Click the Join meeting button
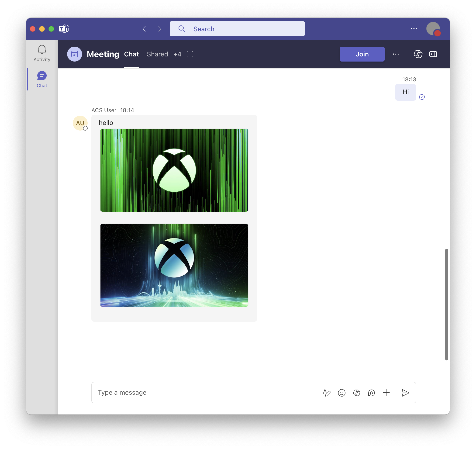The image size is (476, 449). coord(362,54)
